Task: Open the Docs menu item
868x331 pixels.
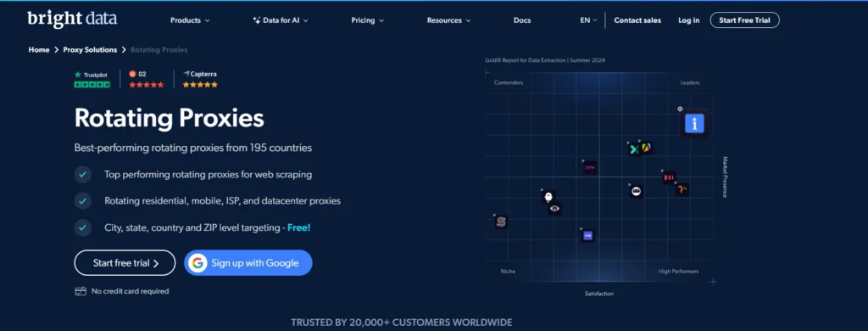Action: (522, 20)
